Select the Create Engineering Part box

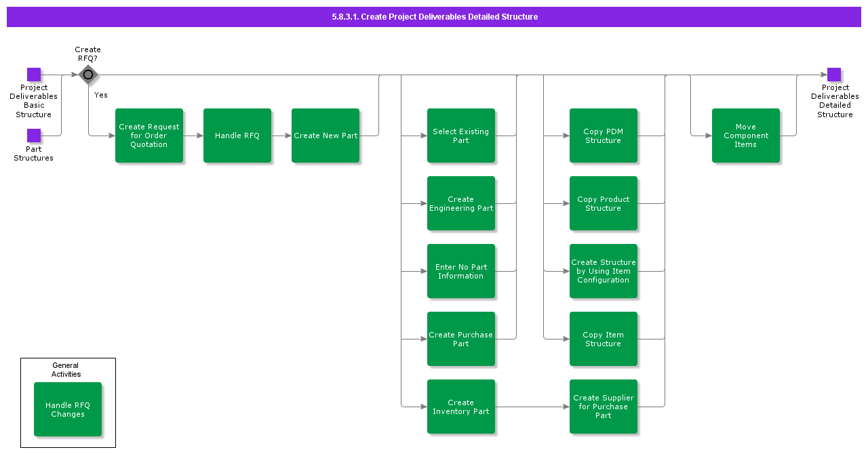(x=461, y=203)
